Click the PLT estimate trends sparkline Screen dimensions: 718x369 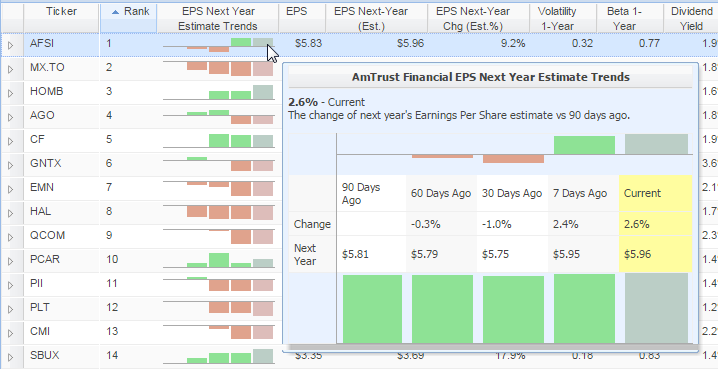click(218, 308)
